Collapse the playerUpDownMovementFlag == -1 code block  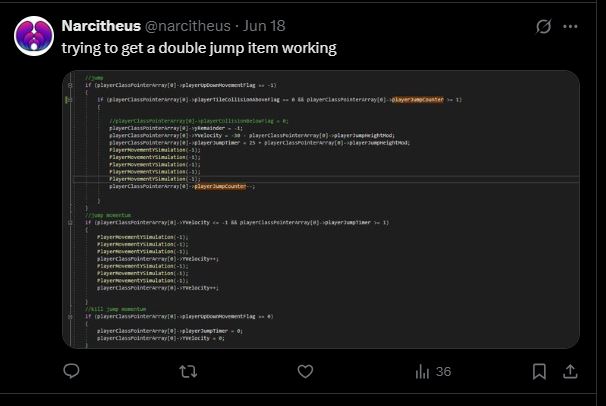(x=70, y=85)
